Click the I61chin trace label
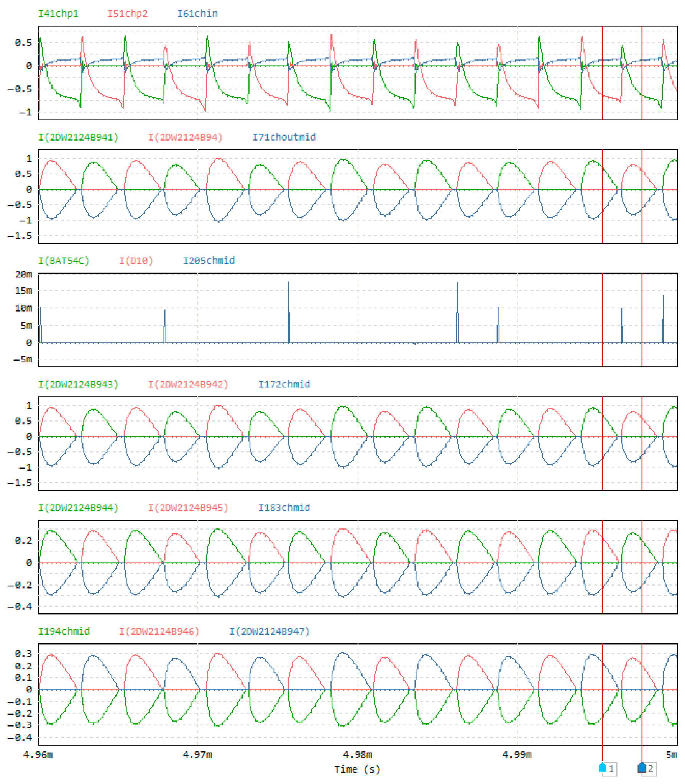This screenshot has width=685, height=784. tap(197, 14)
